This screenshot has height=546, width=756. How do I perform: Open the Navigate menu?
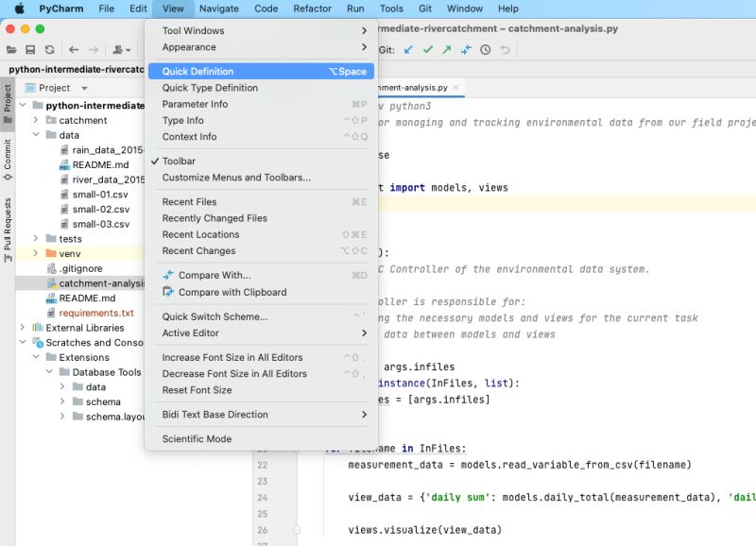pyautogui.click(x=218, y=9)
